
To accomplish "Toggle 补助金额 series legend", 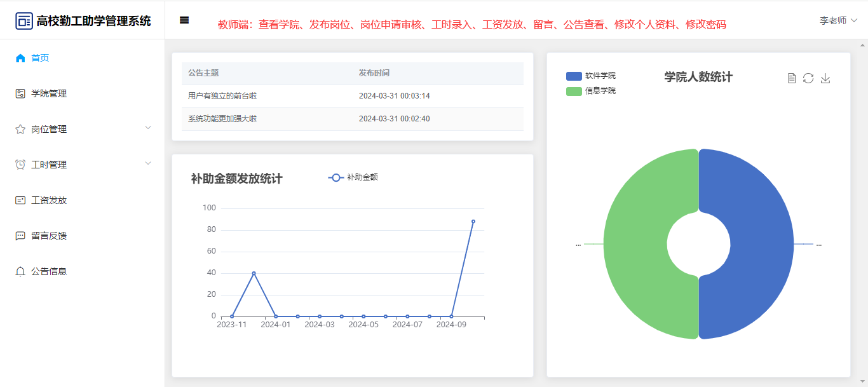I will [353, 177].
